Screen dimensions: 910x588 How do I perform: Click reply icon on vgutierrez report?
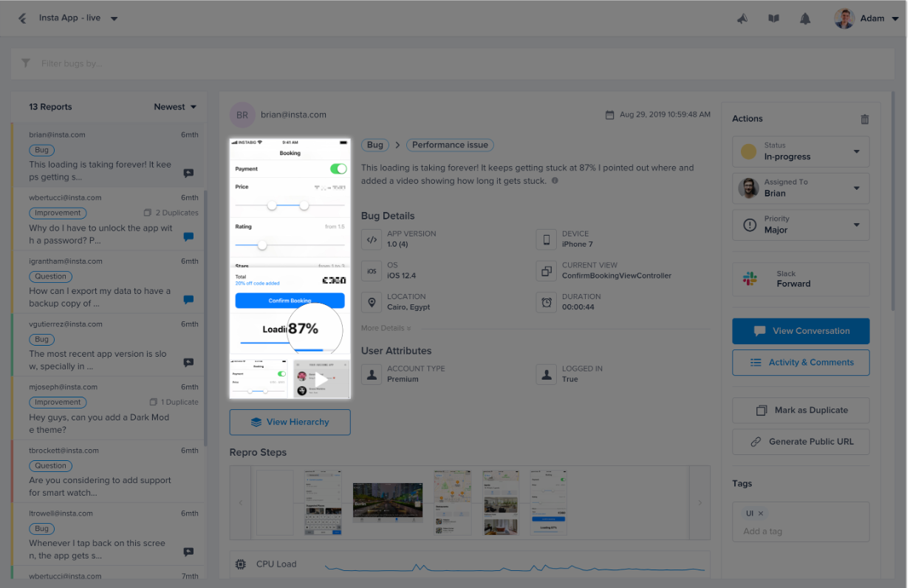pyautogui.click(x=188, y=363)
